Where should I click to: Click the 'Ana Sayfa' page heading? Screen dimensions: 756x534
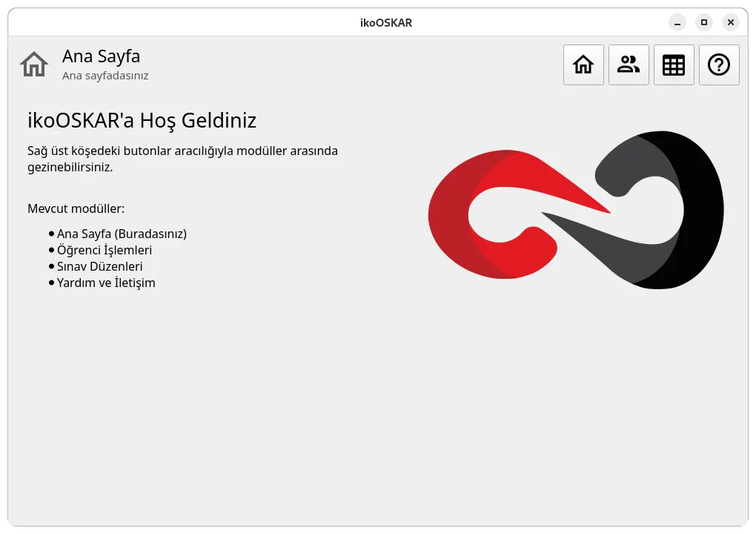pyautogui.click(x=102, y=56)
